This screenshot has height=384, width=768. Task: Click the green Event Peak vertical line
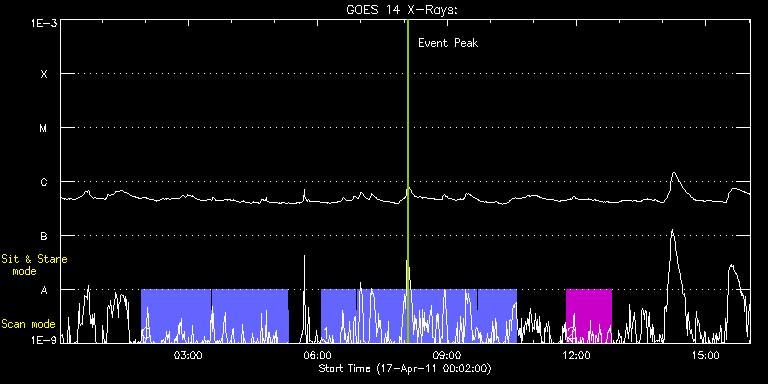click(408, 181)
